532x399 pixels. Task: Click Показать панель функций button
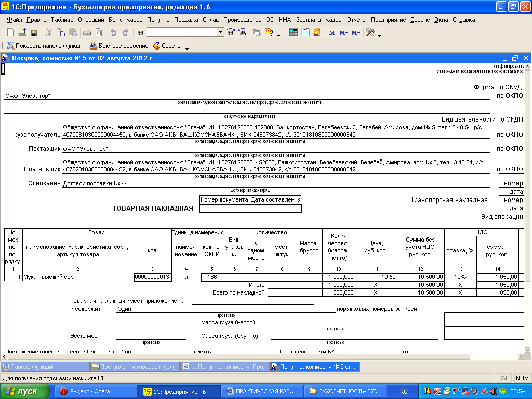pos(46,46)
